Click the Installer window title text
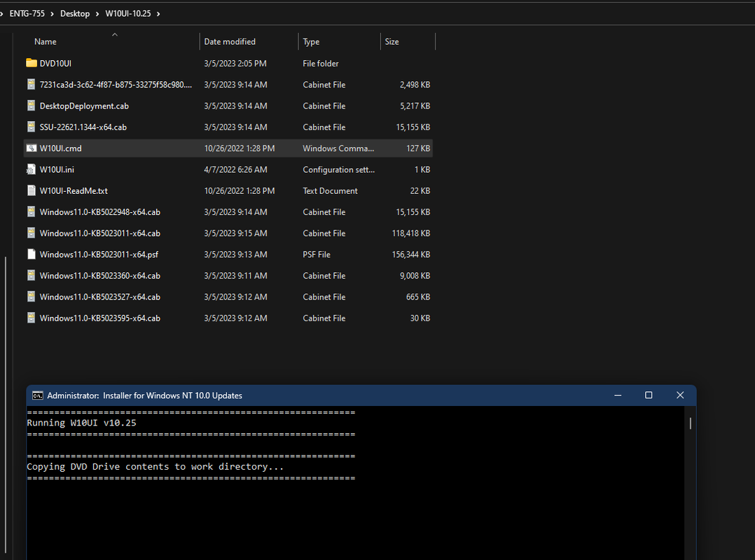 [x=144, y=395]
